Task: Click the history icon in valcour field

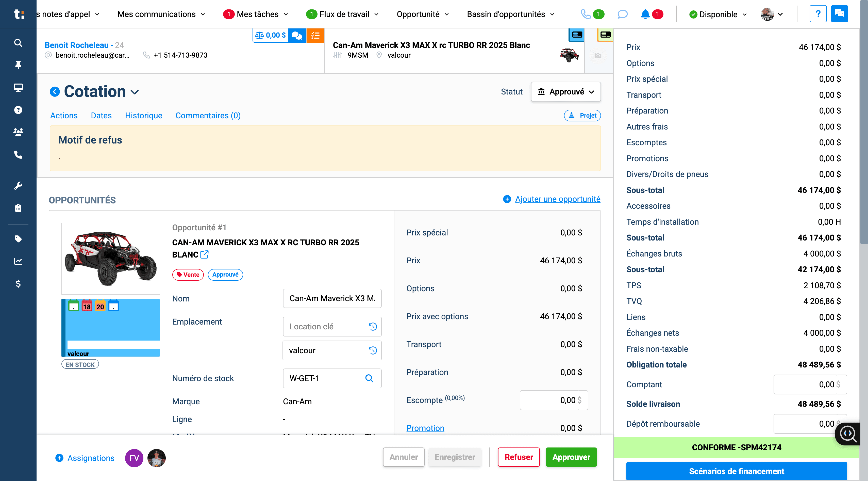Action: 373,350
